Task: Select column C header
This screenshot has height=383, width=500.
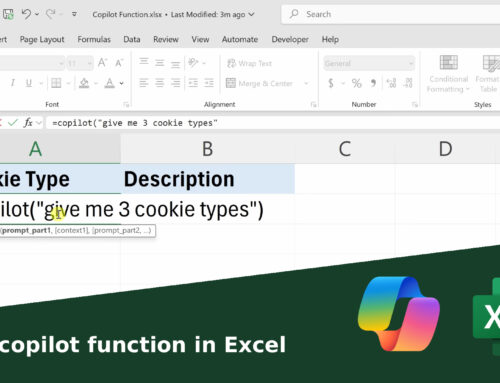Action: [345, 149]
